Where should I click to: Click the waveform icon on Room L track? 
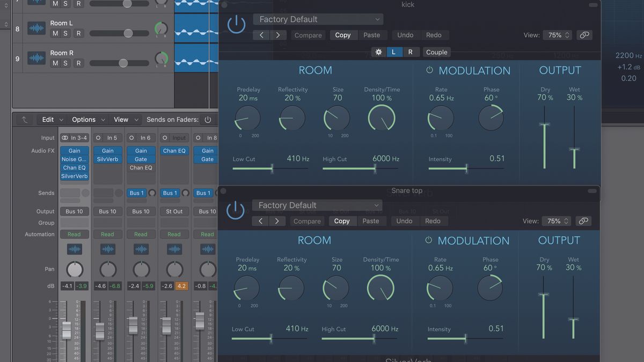pos(36,27)
